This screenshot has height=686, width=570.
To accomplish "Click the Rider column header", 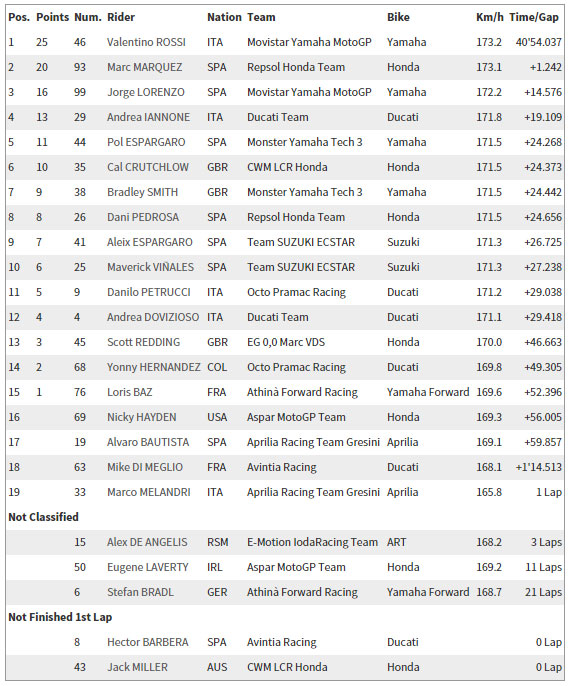I will [x=121, y=17].
